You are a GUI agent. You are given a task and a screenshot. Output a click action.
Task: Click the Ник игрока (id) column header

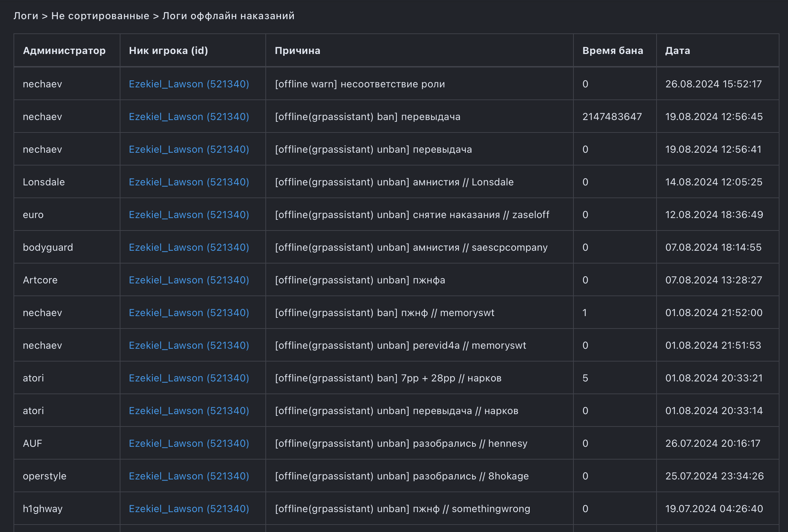tap(168, 51)
